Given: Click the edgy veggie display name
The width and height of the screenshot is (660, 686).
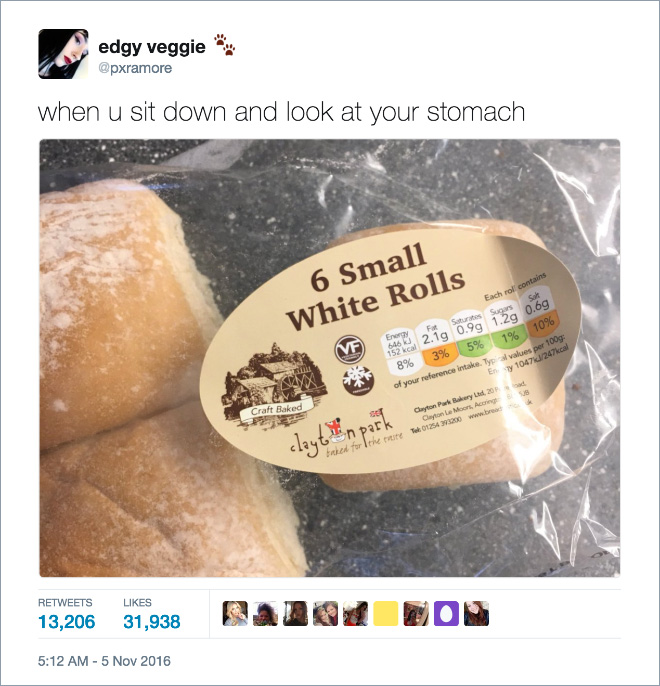Looking at the screenshot, I should [x=152, y=47].
